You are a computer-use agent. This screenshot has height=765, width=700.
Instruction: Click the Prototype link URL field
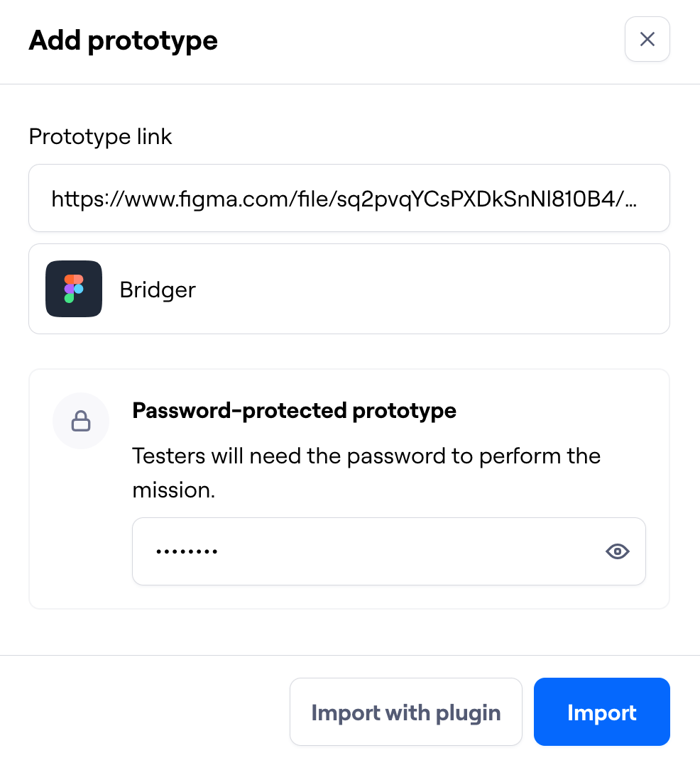click(348, 199)
